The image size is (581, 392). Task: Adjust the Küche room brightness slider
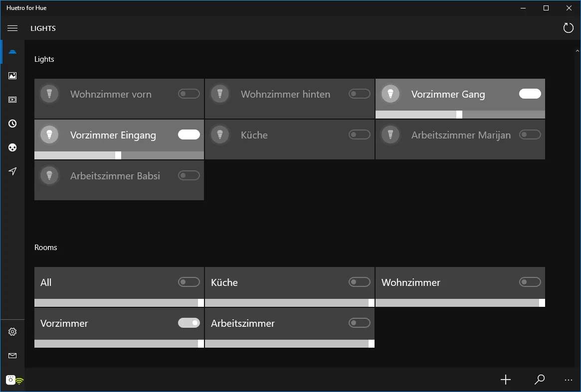tap(289, 303)
